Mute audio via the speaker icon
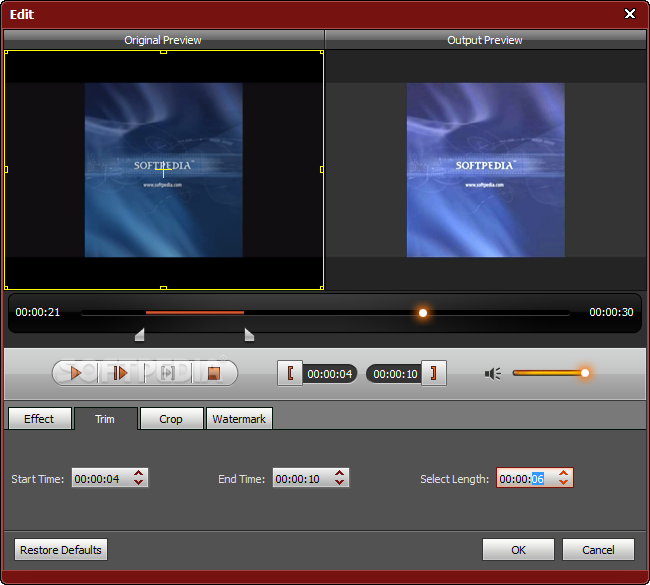This screenshot has height=585, width=650. (x=492, y=374)
